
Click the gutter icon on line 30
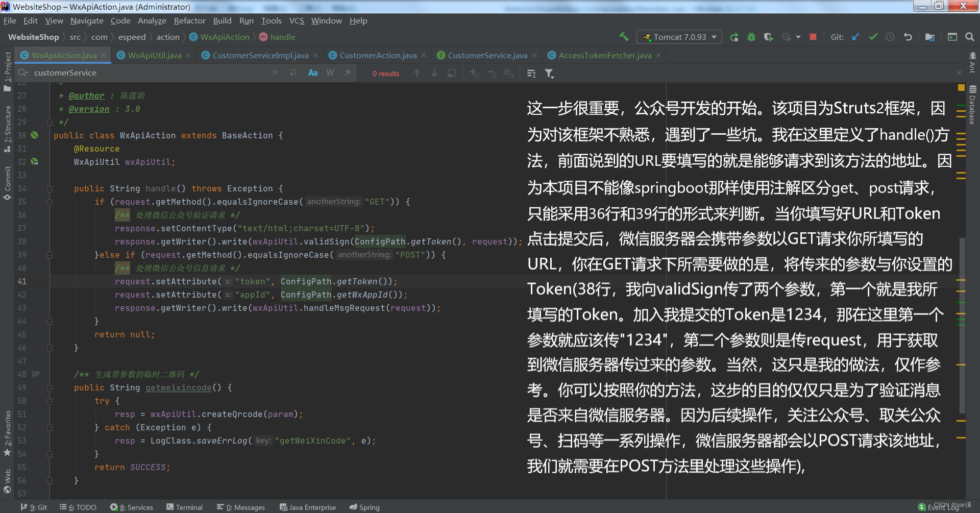click(x=34, y=135)
